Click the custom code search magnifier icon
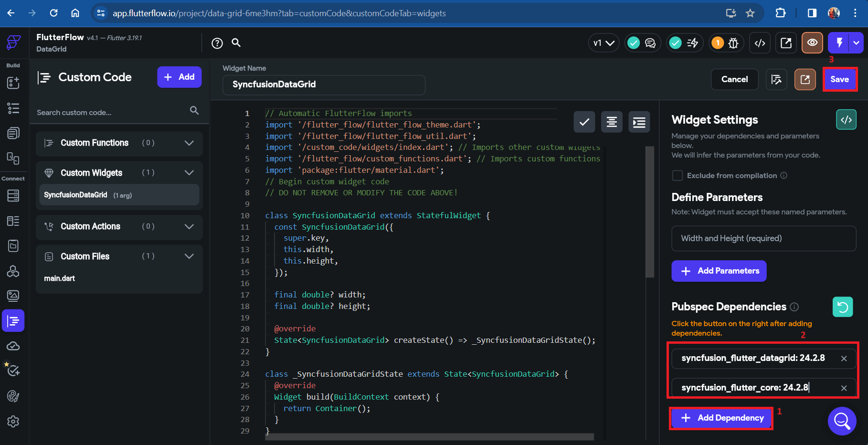Image resolution: width=868 pixels, height=445 pixels. 194,110
